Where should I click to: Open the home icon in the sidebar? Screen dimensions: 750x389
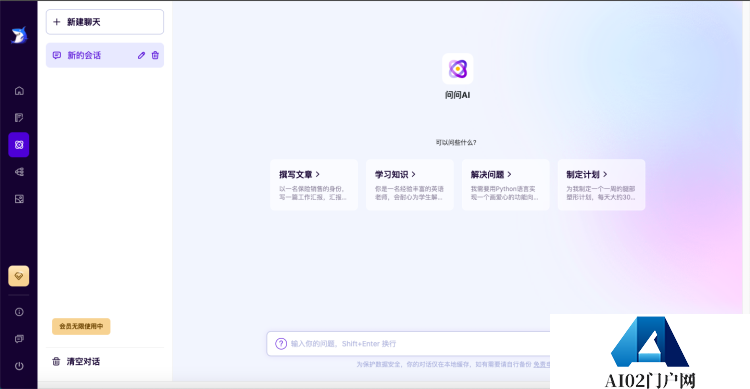(19, 90)
